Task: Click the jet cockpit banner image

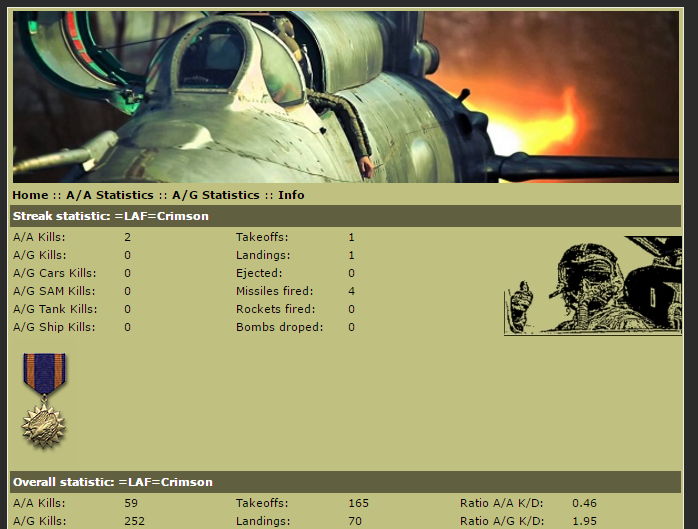Action: pos(346,97)
